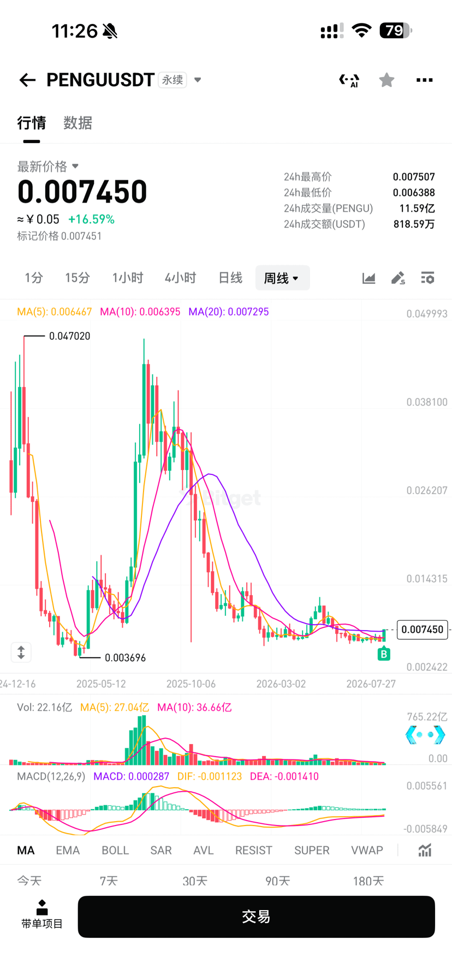Viewport: 452px width, 980px height.
Task: Tap the DIF: -0.001123 value
Action: pos(210,776)
